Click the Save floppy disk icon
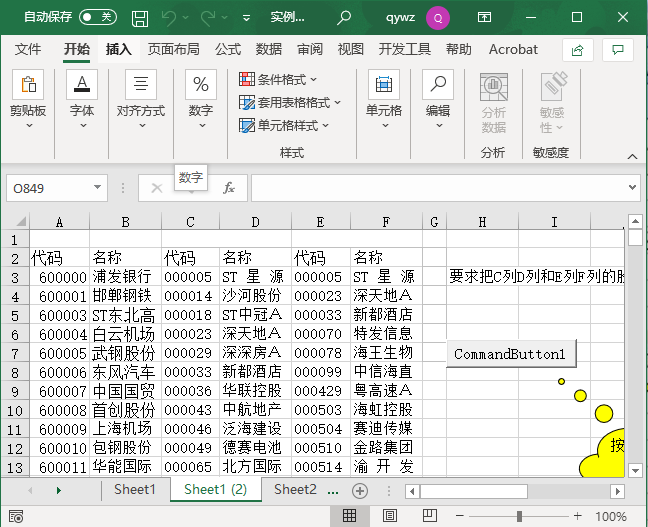648x527 pixels. [x=140, y=18]
